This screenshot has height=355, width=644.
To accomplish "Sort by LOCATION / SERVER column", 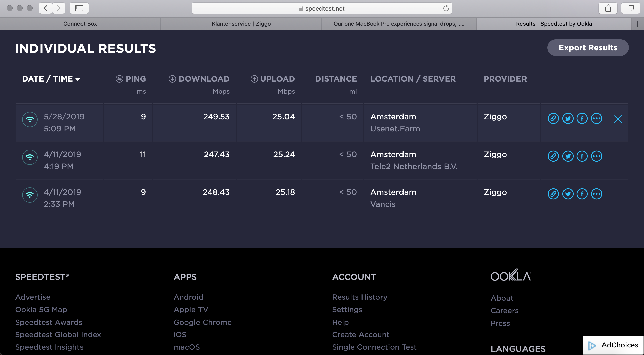I will [413, 79].
